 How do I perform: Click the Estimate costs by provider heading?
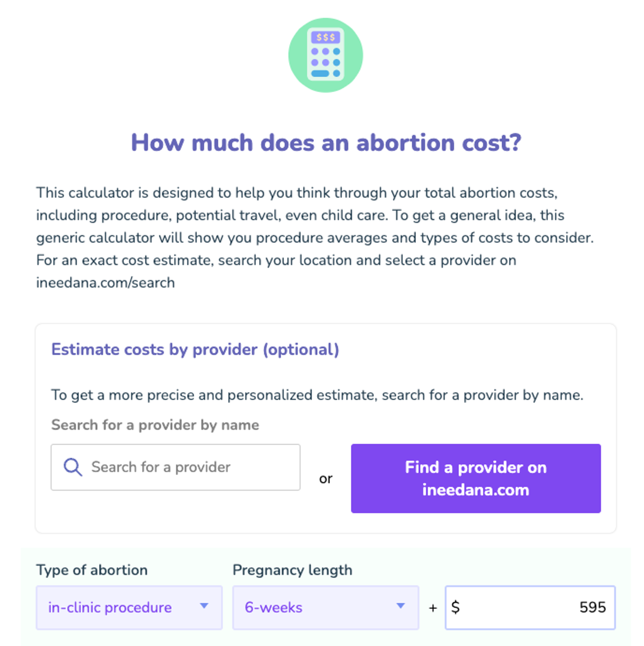point(195,350)
